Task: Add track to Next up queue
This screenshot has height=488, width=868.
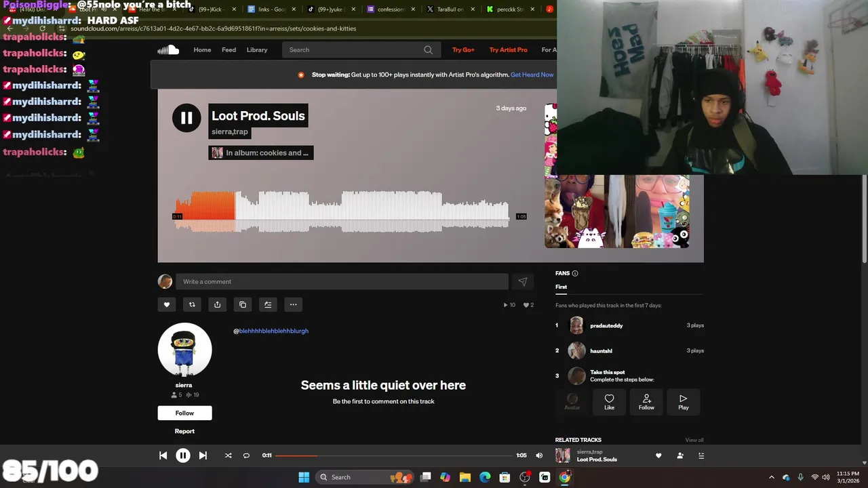Action: click(268, 304)
